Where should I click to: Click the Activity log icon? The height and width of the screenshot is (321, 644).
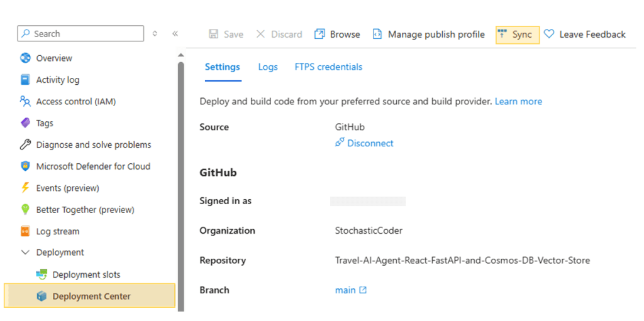pyautogui.click(x=25, y=80)
